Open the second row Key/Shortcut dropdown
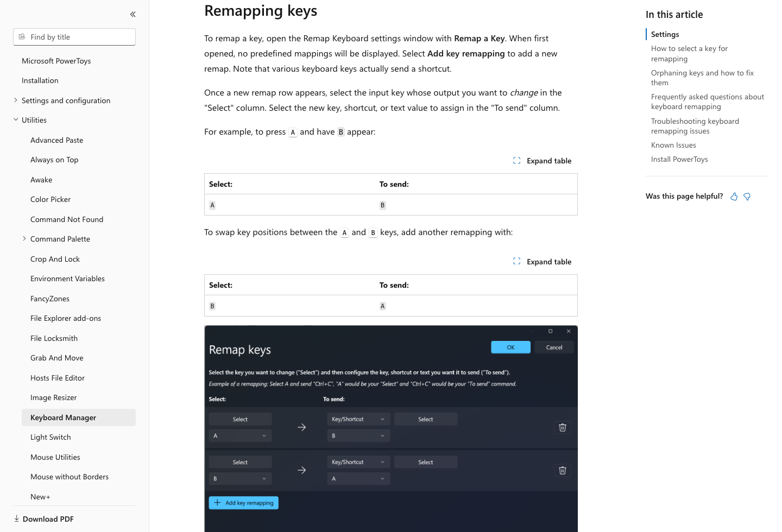Screen dimensions: 782x532 click(x=358, y=462)
